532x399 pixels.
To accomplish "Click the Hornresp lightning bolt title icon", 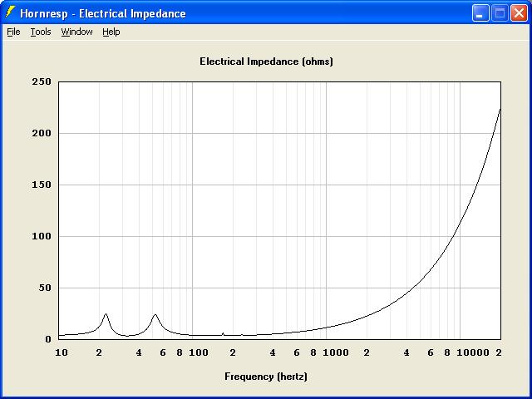I will [x=11, y=12].
